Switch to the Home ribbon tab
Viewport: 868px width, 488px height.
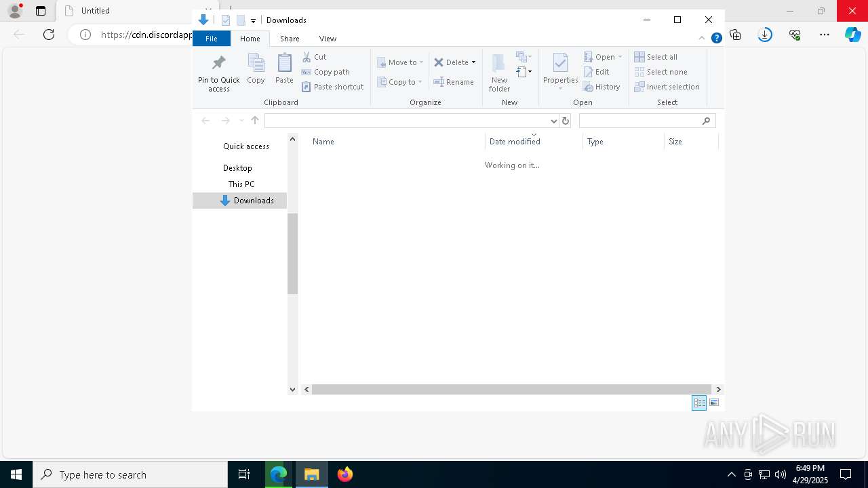tap(250, 39)
